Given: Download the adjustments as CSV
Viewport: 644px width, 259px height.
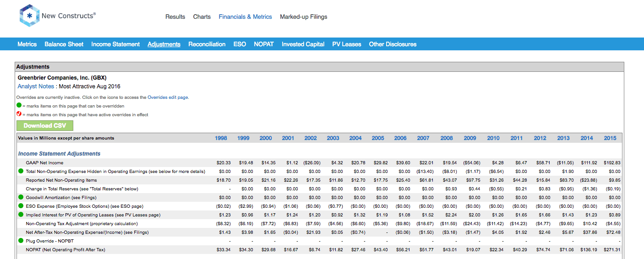Looking at the screenshot, I should tap(45, 126).
